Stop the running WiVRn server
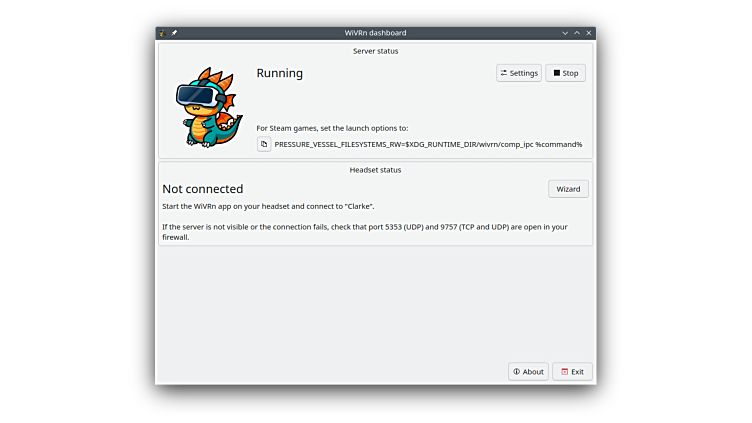The image size is (752, 423). click(565, 73)
